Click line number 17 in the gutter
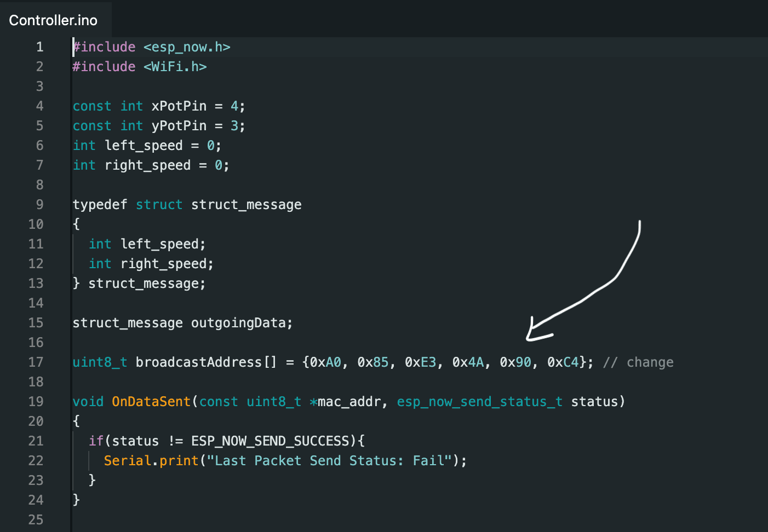 pyautogui.click(x=36, y=362)
